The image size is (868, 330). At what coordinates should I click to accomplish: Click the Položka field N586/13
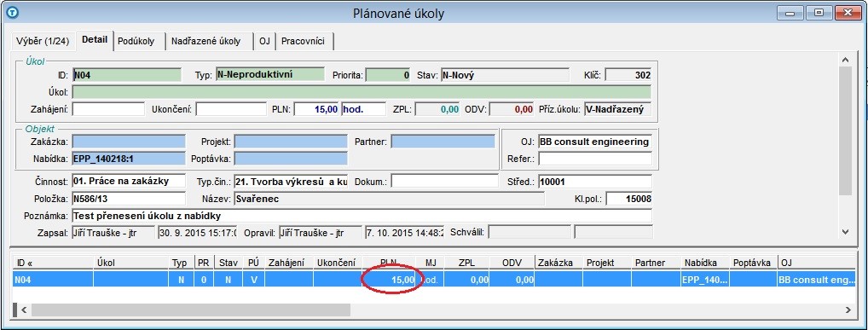point(129,198)
